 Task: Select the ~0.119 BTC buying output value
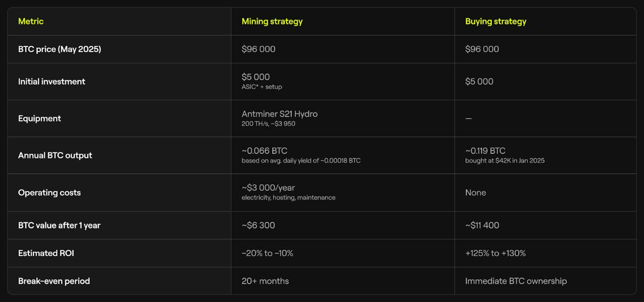point(485,151)
